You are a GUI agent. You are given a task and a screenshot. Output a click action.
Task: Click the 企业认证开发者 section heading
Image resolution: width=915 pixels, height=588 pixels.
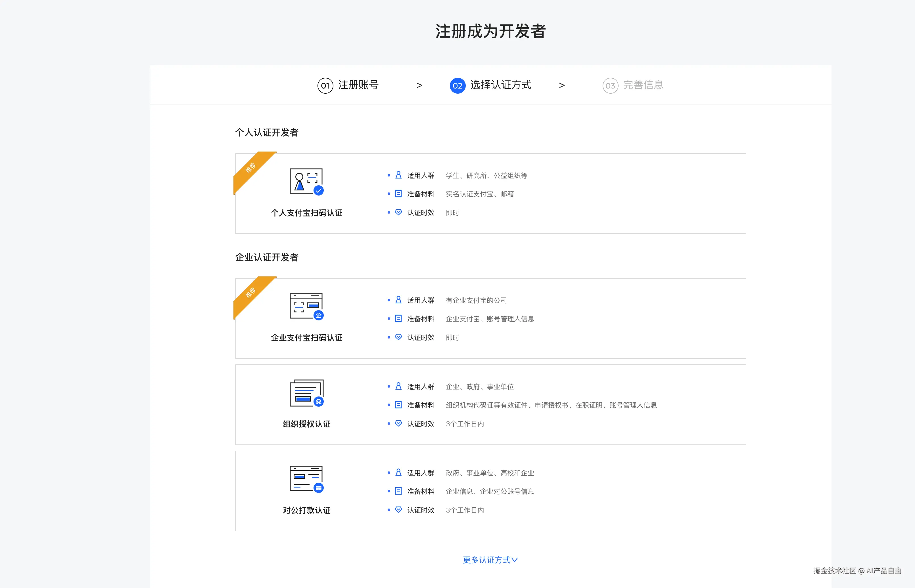point(267,257)
